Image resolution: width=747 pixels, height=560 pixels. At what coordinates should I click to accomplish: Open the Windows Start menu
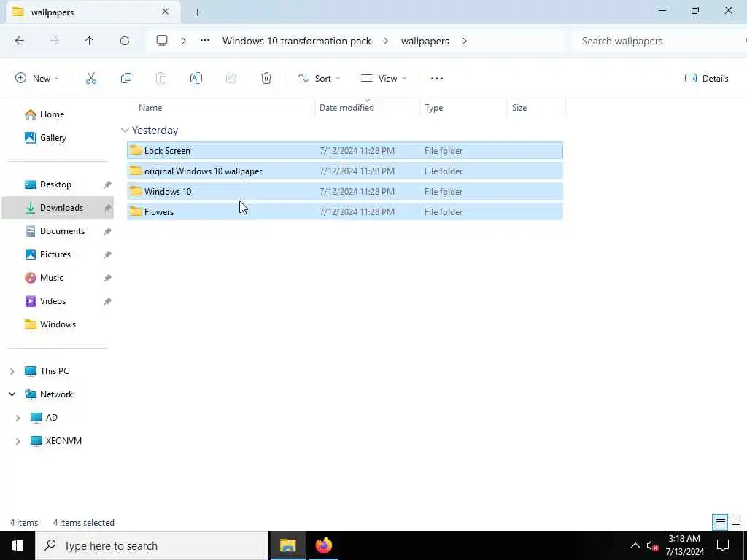coord(18,545)
